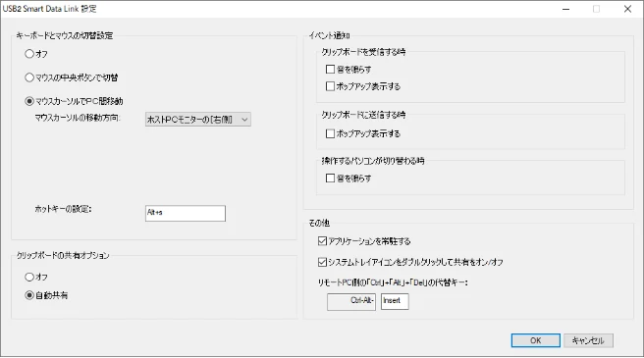Viewport: 644px width, 358px height.
Task: Click the ホットキーの設定 label
Action: coord(63,209)
